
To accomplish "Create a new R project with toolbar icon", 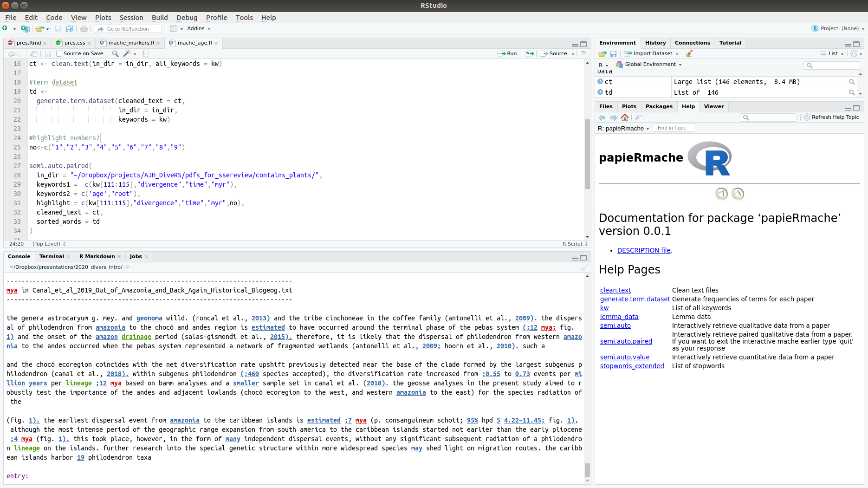I will point(25,29).
